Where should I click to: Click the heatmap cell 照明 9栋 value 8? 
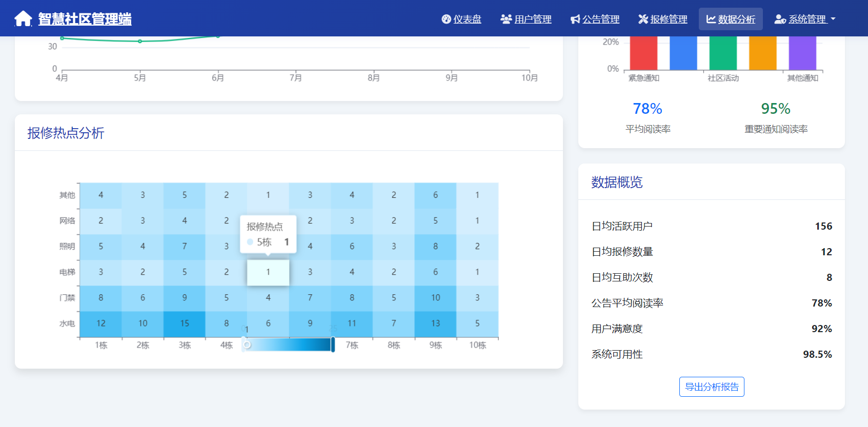[436, 247]
